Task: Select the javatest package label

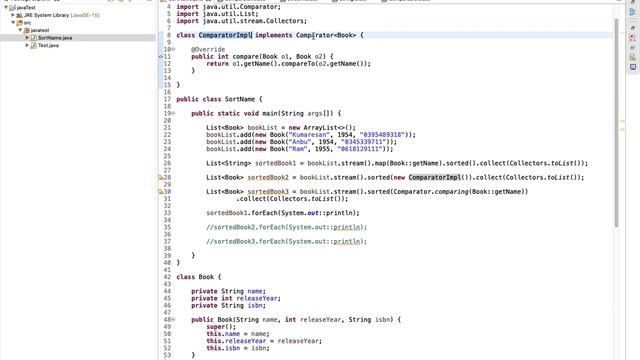Action: tap(40, 30)
